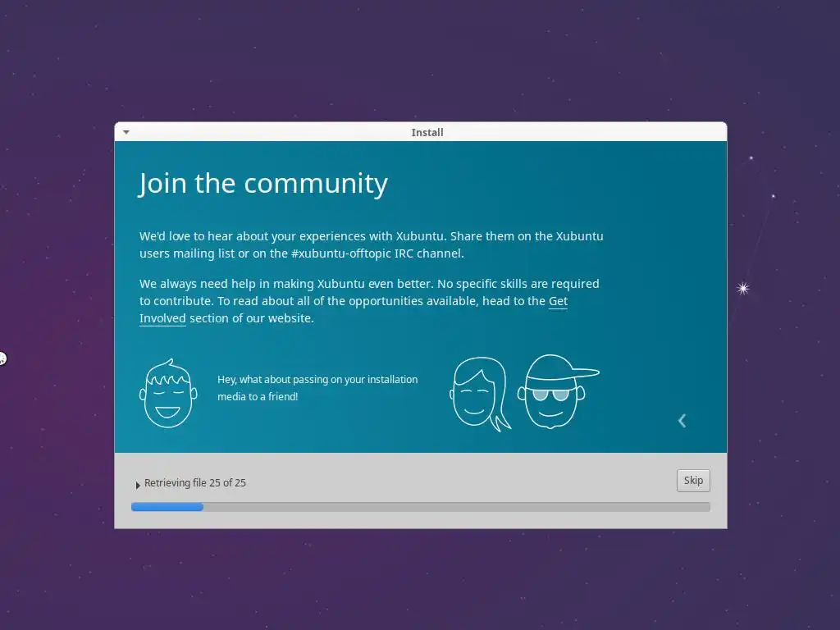Skip the file retrieval with Skip button

[x=693, y=481]
